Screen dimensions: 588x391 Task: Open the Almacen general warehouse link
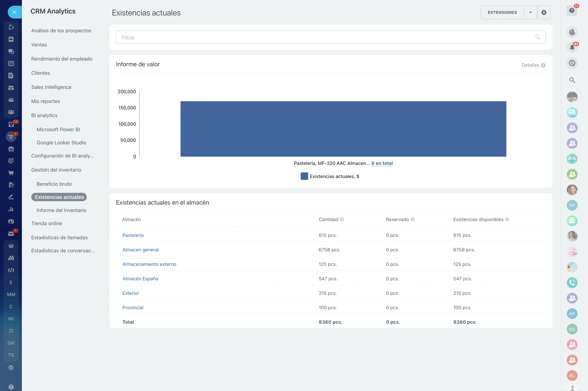point(140,250)
